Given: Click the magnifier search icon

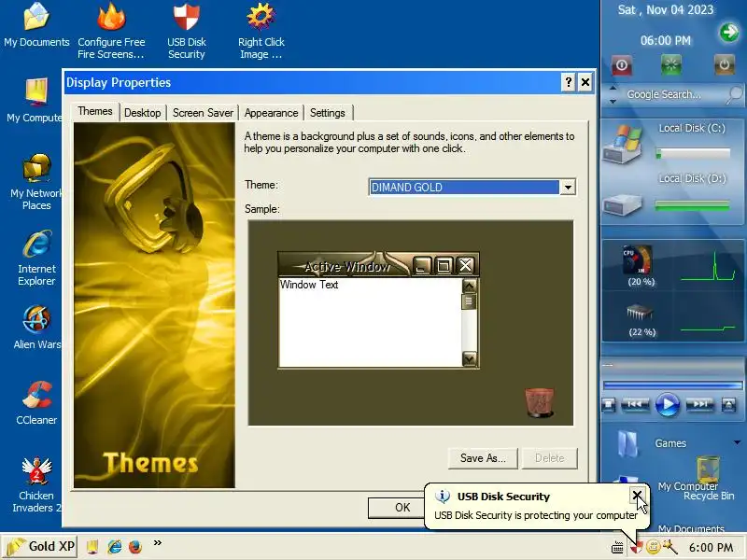Looking at the screenshot, I should coord(735,94).
